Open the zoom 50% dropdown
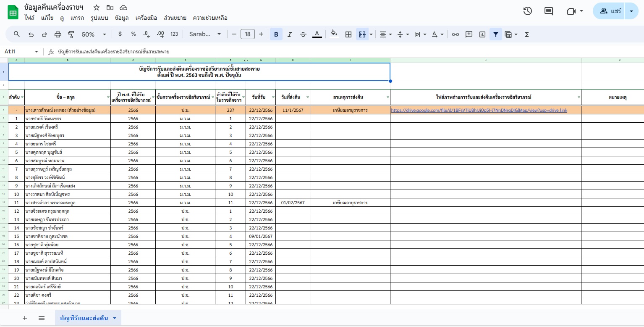The image size is (644, 327). coord(94,34)
